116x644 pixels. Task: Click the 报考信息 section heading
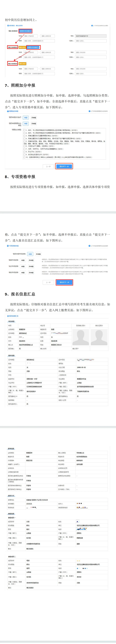point(11,449)
